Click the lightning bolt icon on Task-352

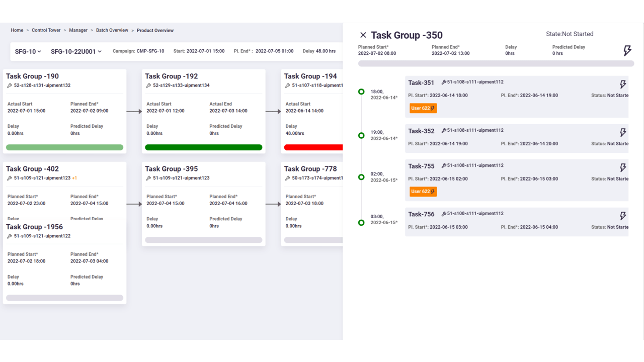click(623, 133)
